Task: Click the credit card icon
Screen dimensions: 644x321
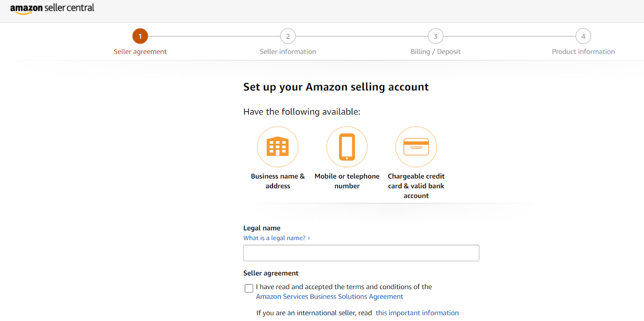Action: point(416,147)
